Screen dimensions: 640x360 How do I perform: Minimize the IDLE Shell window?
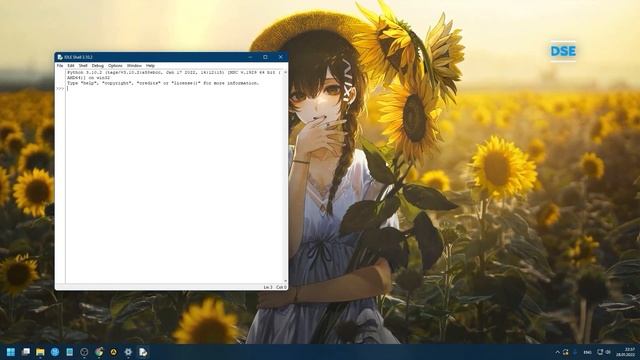click(x=250, y=57)
